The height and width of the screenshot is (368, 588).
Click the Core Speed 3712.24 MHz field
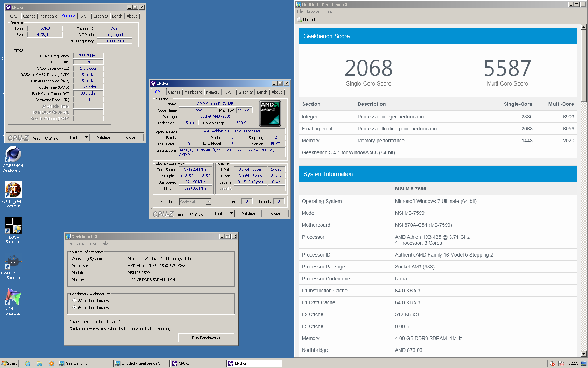click(195, 169)
